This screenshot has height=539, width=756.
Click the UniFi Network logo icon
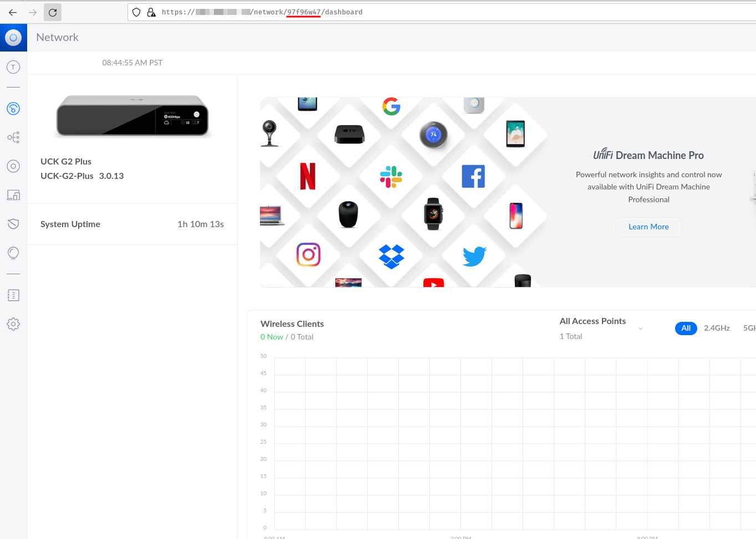(x=13, y=38)
